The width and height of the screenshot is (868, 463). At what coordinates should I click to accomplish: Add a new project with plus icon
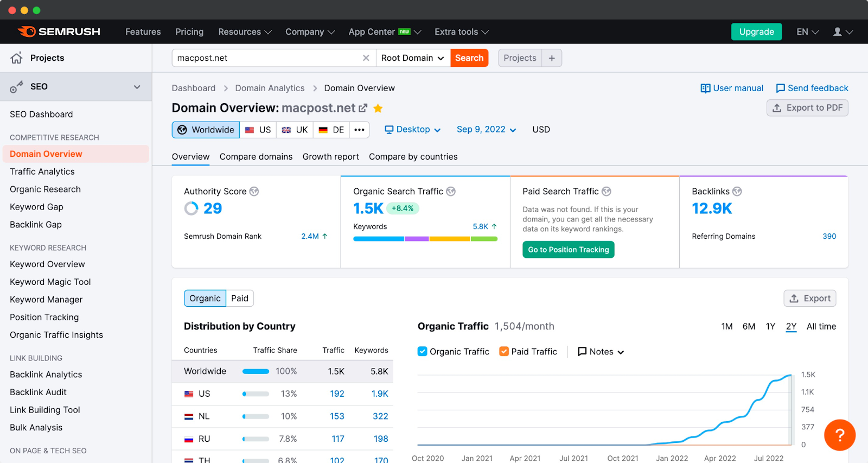click(552, 58)
